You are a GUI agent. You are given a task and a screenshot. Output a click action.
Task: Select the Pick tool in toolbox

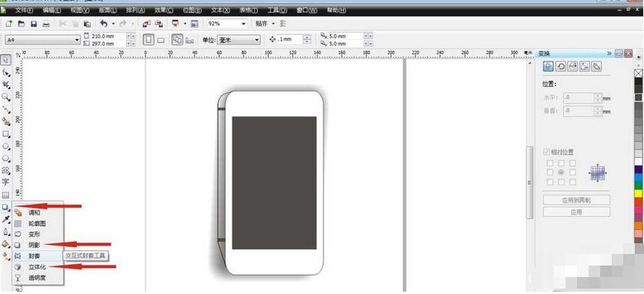tap(5, 60)
